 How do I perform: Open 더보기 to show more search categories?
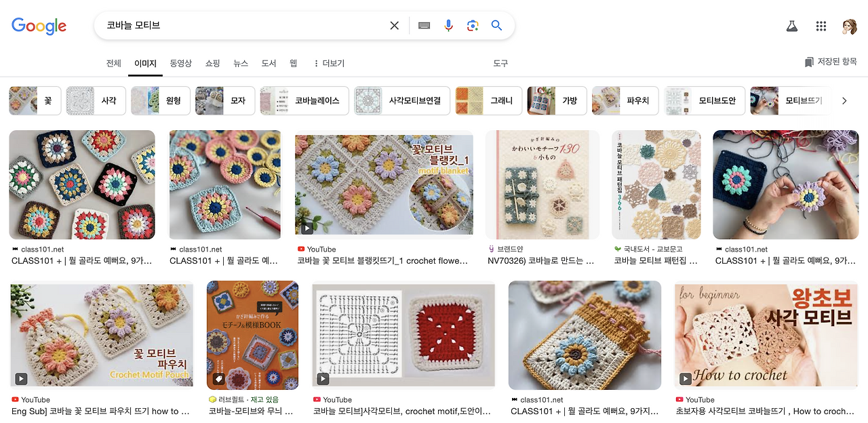coord(332,62)
